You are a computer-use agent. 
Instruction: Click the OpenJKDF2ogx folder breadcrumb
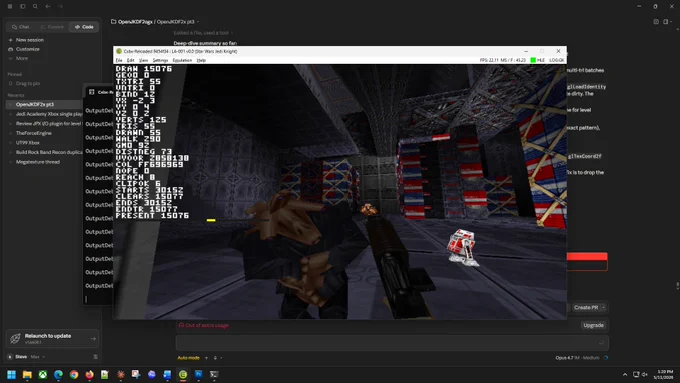point(132,22)
